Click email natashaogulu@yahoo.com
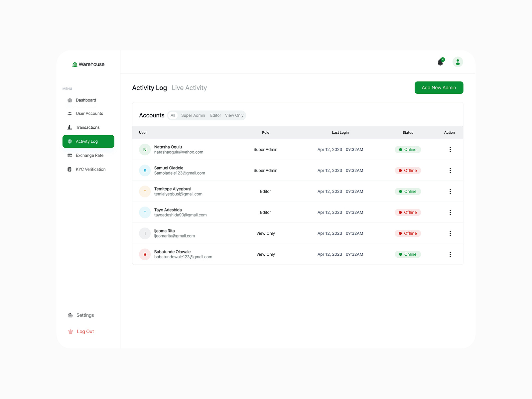Viewport: 532px width, 399px height. click(x=179, y=152)
